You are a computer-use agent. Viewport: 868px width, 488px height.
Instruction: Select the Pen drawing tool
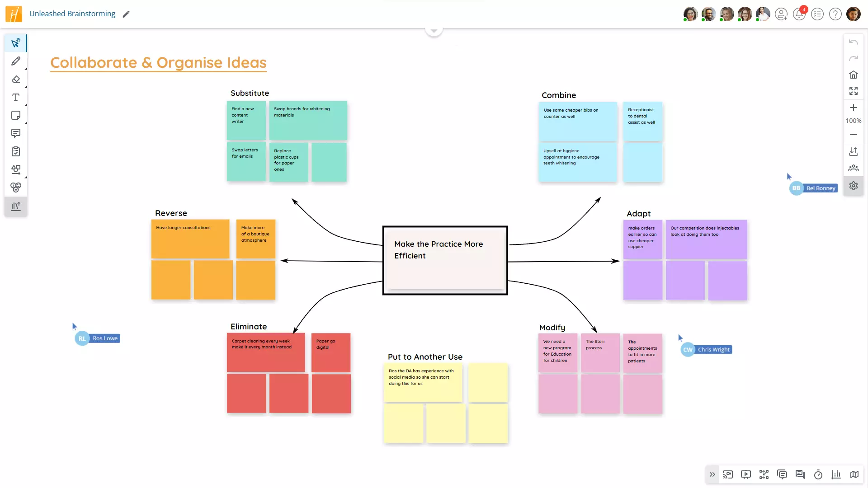click(x=16, y=61)
